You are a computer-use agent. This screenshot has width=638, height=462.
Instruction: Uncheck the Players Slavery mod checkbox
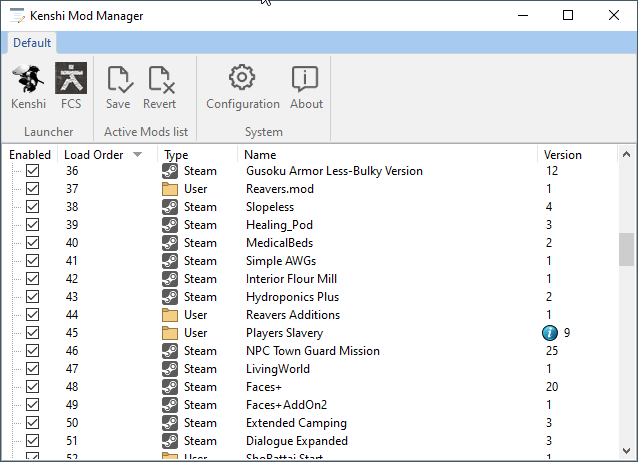[x=33, y=333]
